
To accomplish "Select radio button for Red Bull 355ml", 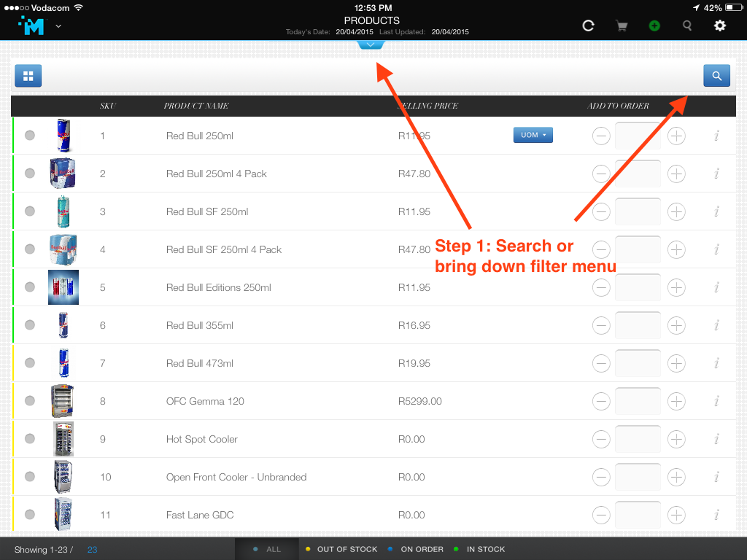I will pos(29,324).
